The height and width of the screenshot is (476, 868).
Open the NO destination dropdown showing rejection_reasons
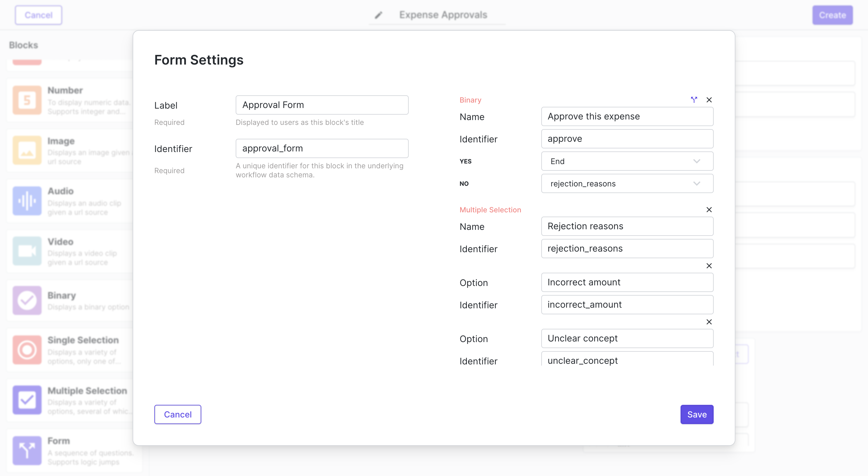click(x=627, y=183)
